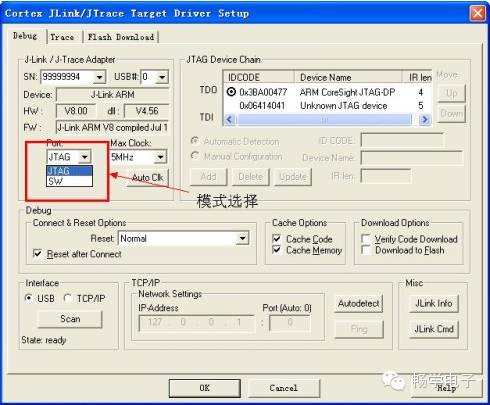Click the dll version V4.56 field
This screenshot has height=405, width=490.
(x=147, y=111)
